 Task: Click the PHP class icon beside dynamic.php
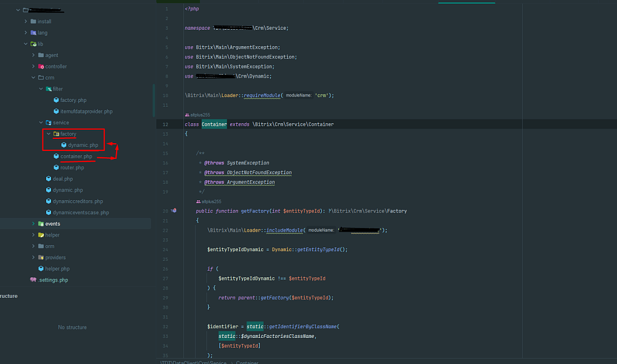click(x=63, y=145)
